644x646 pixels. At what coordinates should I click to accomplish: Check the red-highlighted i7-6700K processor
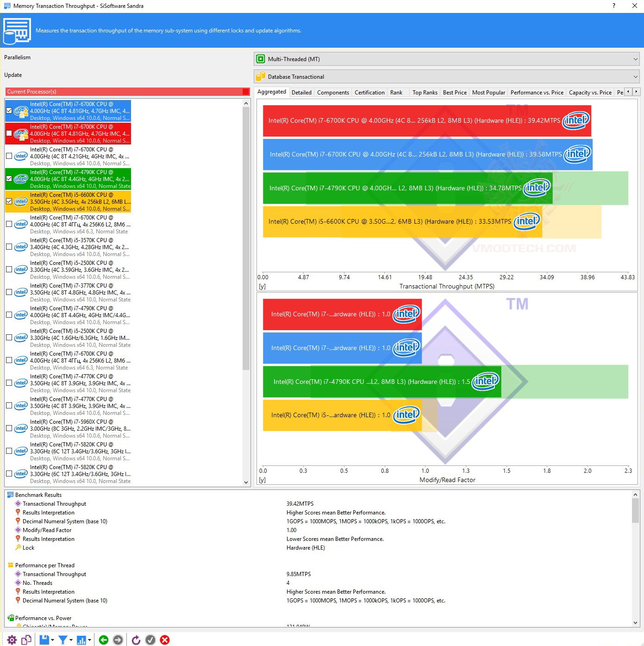[x=9, y=133]
